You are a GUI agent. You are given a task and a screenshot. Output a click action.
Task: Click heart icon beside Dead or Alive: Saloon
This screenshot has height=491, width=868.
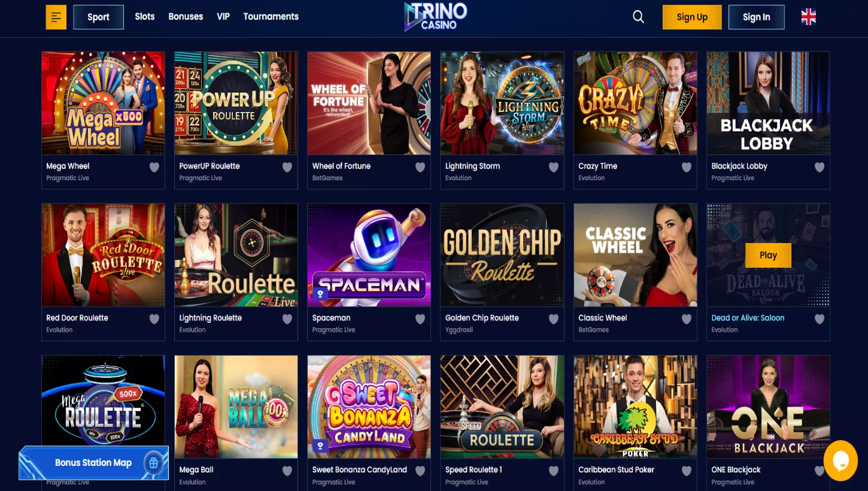(820, 319)
